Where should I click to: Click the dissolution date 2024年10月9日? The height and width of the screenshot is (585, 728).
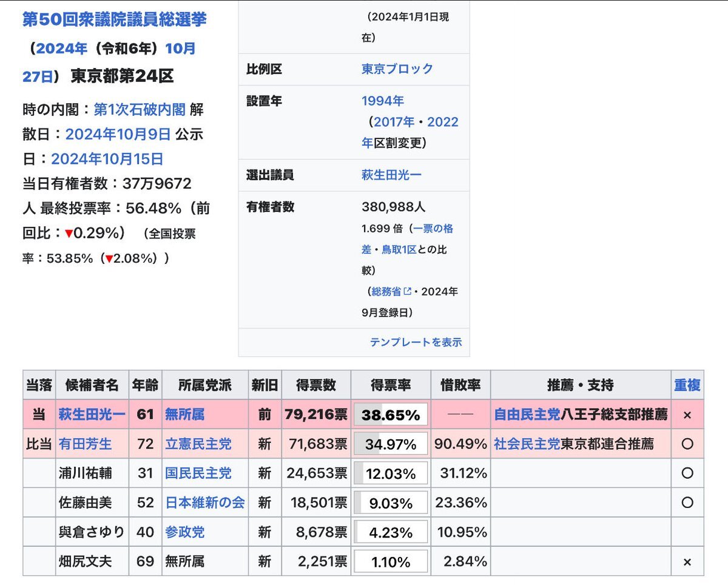click(118, 134)
